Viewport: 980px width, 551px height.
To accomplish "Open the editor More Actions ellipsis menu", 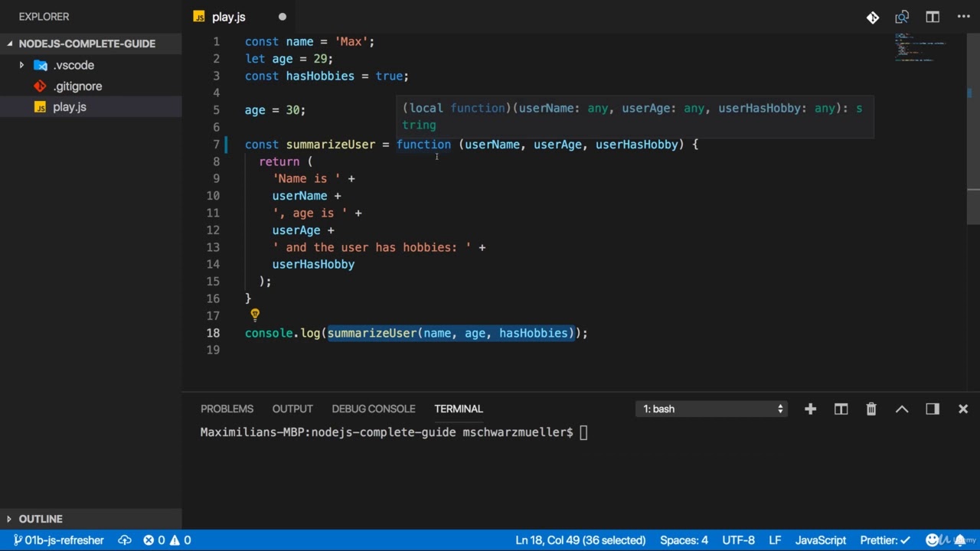I will pos(963,17).
